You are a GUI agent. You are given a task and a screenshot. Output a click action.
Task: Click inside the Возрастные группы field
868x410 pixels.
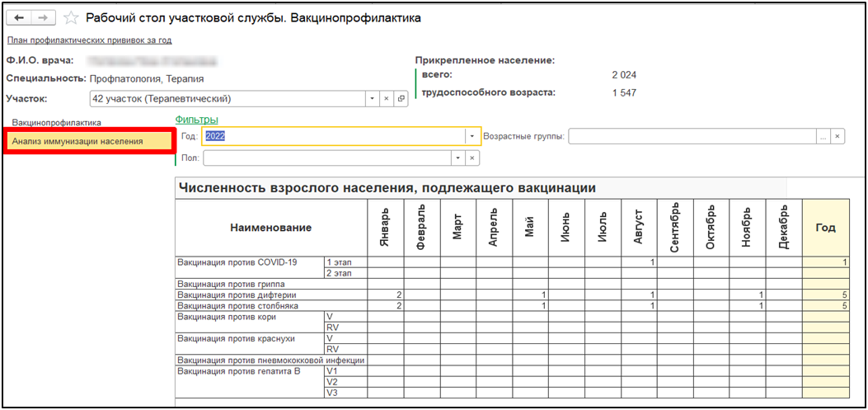(x=691, y=136)
